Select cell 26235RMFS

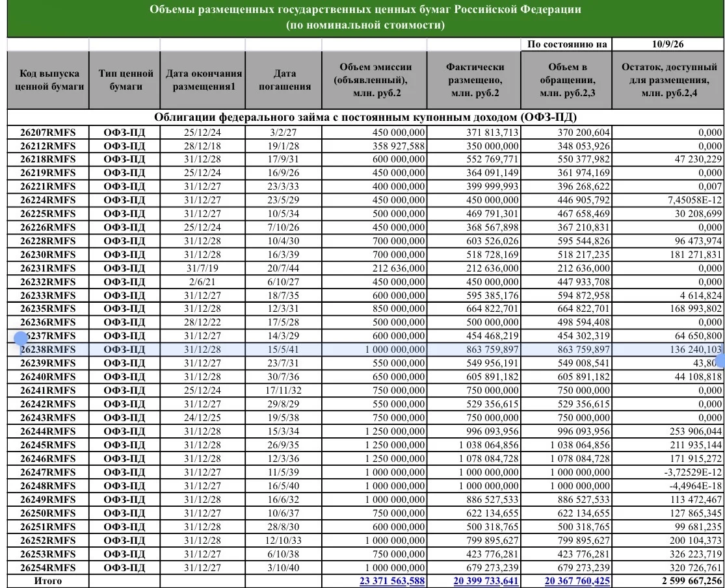pos(48,309)
